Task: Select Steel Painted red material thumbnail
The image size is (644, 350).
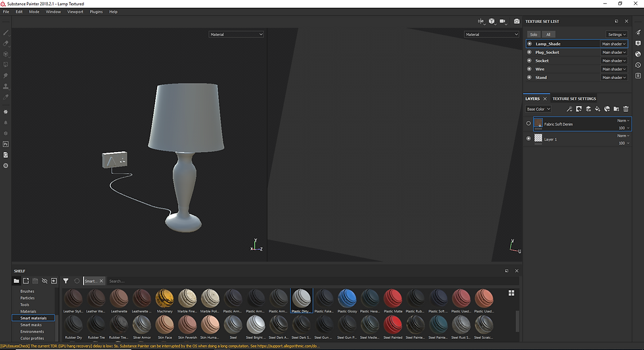Action: click(x=393, y=328)
